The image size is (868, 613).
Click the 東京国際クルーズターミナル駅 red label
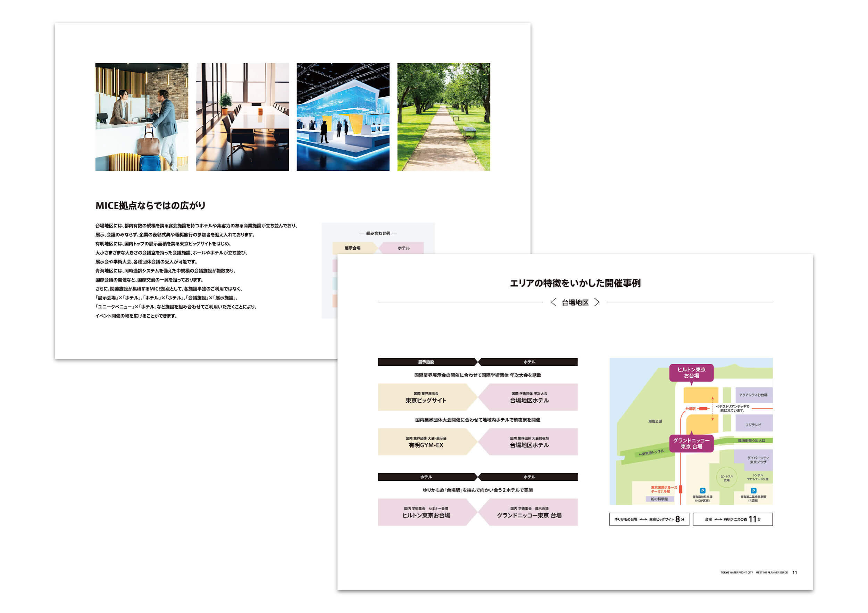point(663,489)
